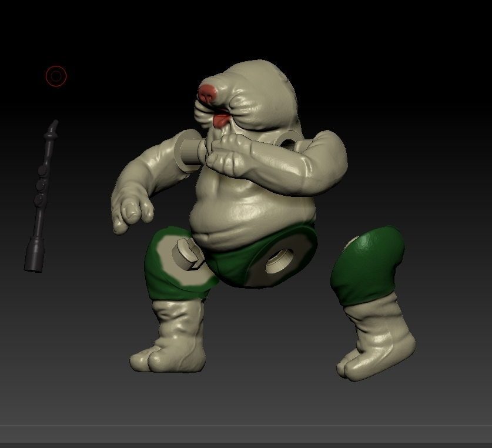Click the boot of the attached leg
This screenshot has width=492, height=448.
[x=168, y=336]
